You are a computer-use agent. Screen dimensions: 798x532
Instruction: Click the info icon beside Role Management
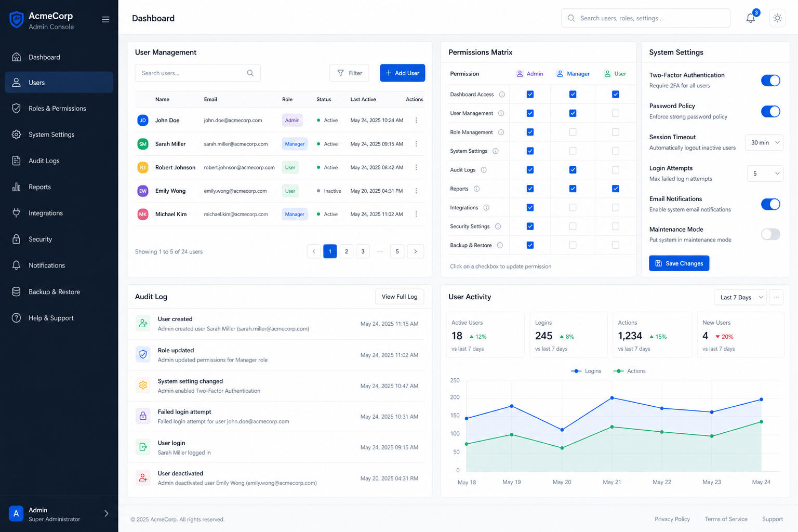tap(501, 132)
